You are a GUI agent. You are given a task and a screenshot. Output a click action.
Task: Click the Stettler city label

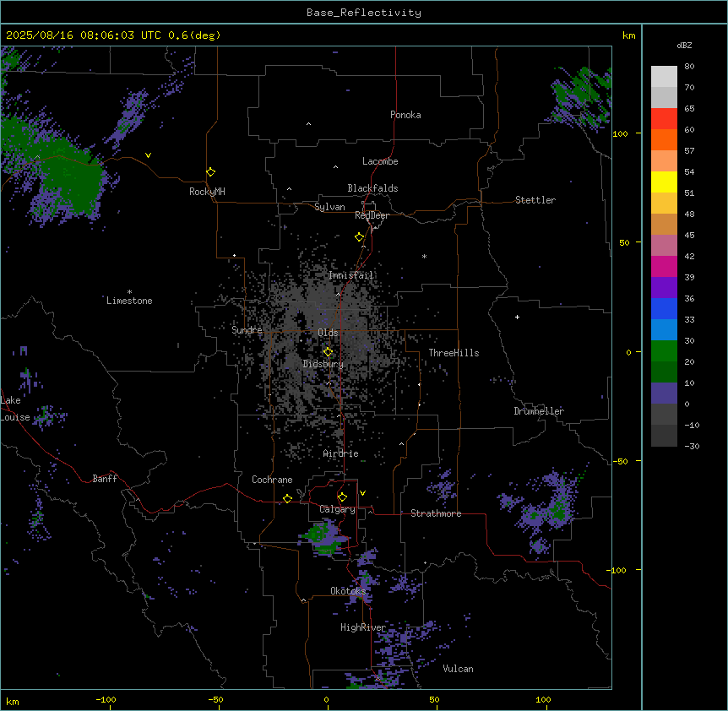(535, 200)
